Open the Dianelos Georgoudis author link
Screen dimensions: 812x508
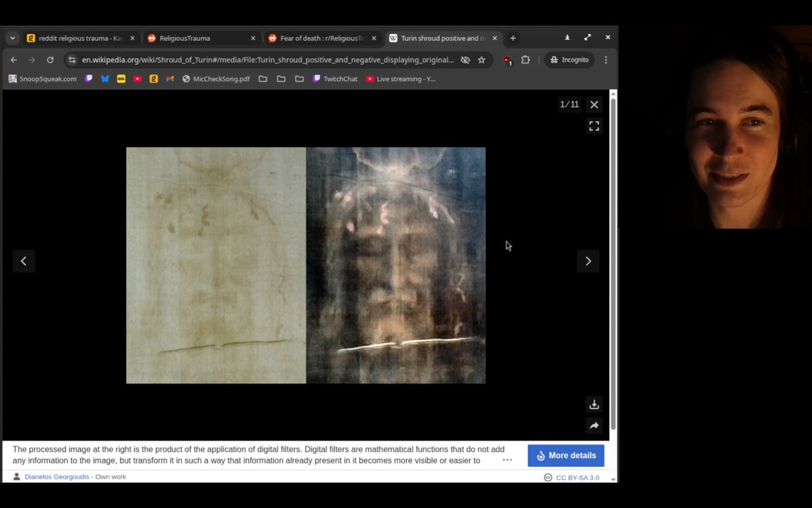coord(57,477)
